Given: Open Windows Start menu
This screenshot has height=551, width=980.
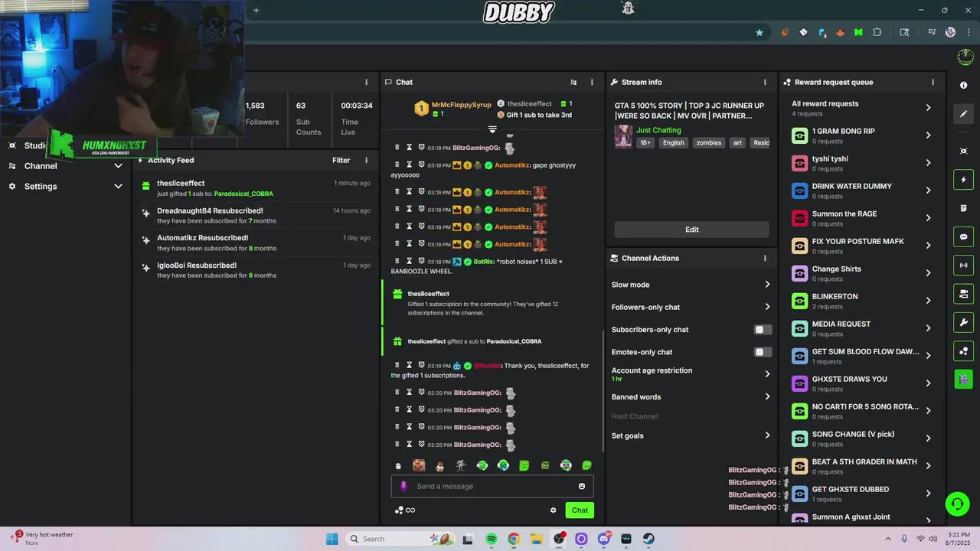Looking at the screenshot, I should tap(332, 539).
